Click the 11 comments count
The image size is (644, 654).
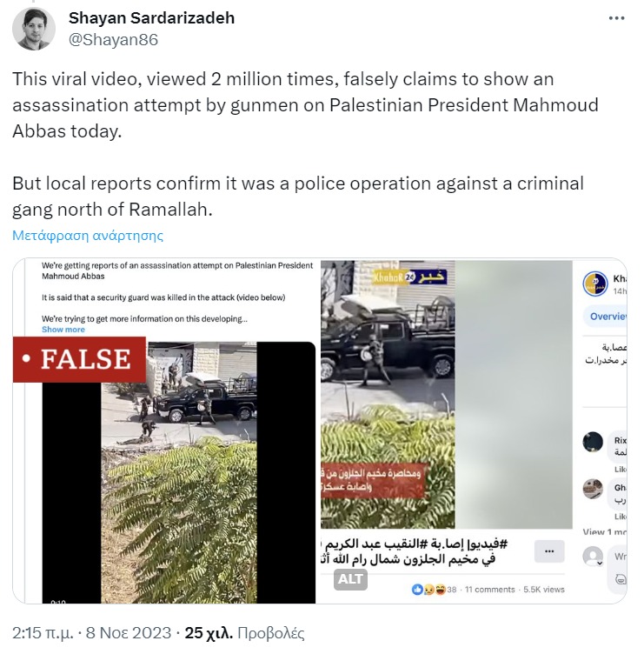490,590
